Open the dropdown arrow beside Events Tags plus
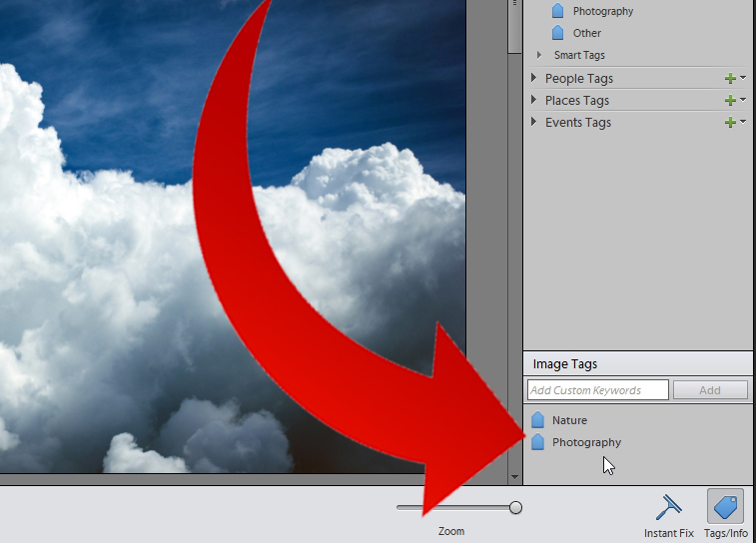Screen dimensions: 756x543 (x=743, y=122)
